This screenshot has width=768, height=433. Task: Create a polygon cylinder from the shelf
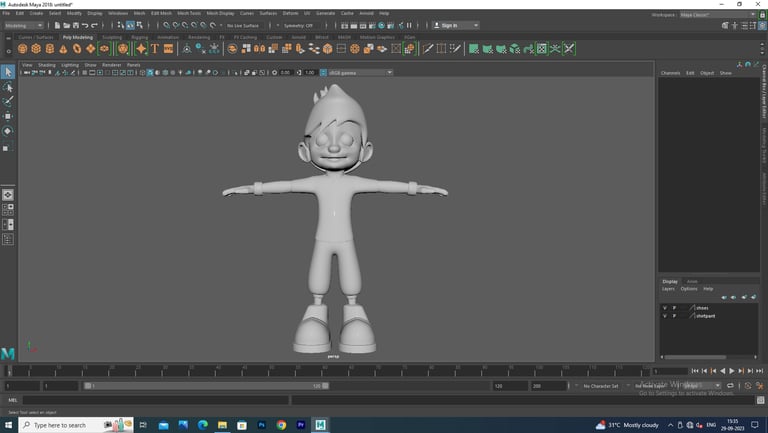click(50, 48)
